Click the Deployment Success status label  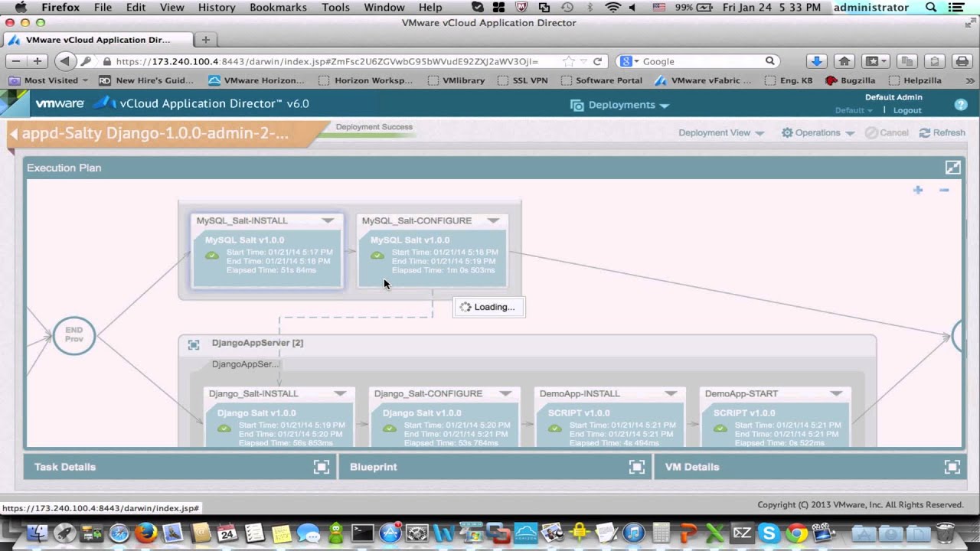pyautogui.click(x=374, y=127)
